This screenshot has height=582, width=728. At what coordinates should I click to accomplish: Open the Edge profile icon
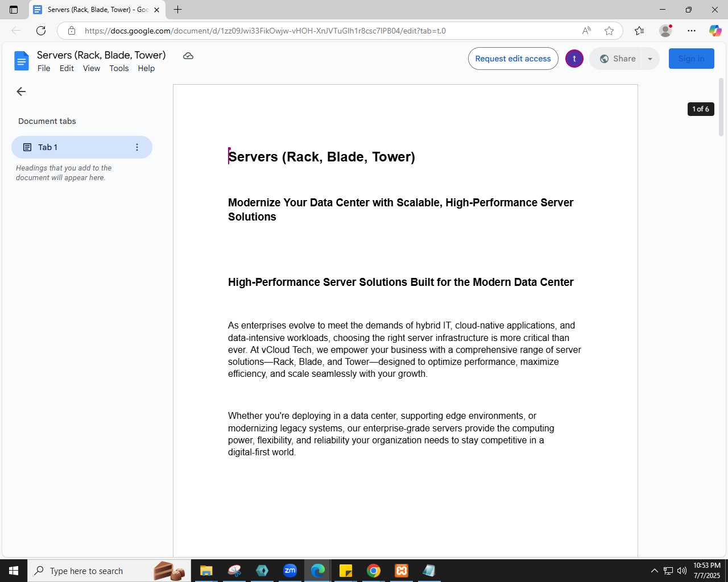click(x=665, y=31)
